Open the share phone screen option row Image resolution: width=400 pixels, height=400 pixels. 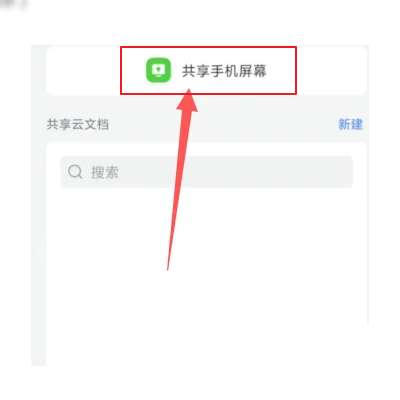tap(206, 71)
